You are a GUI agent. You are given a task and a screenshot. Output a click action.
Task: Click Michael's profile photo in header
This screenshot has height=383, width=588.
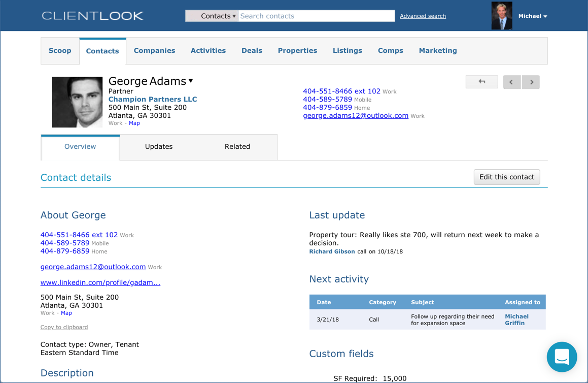pos(502,16)
